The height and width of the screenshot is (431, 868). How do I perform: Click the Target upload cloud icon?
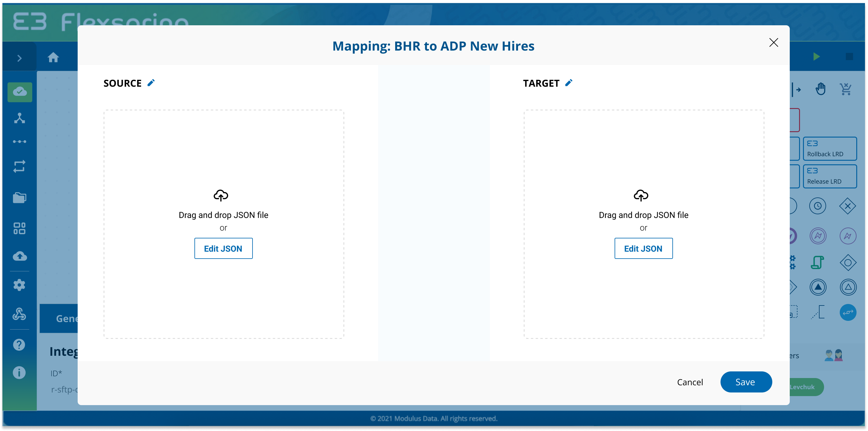(x=641, y=195)
